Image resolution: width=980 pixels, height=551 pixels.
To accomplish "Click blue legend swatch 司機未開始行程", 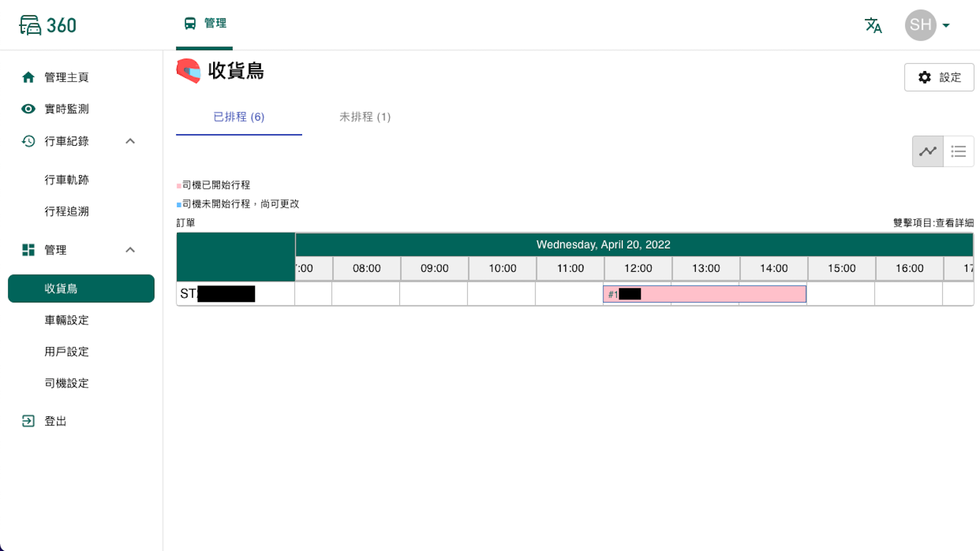I will click(x=179, y=204).
